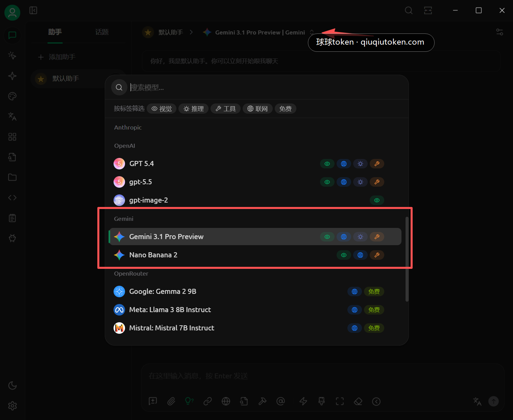513x420 pixels.
Task: Open the knowledge base document icon
Action: tap(13, 157)
